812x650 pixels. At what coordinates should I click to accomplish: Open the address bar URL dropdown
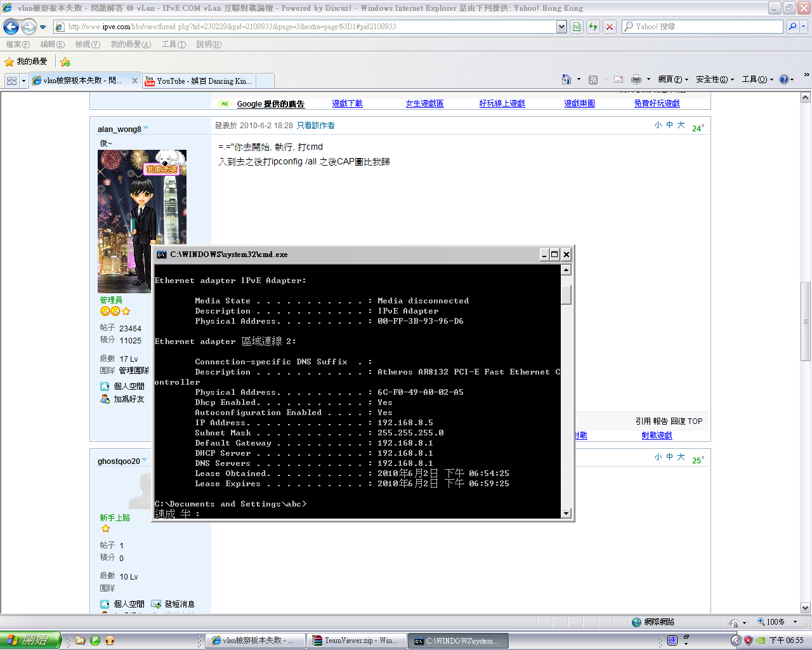coord(561,27)
